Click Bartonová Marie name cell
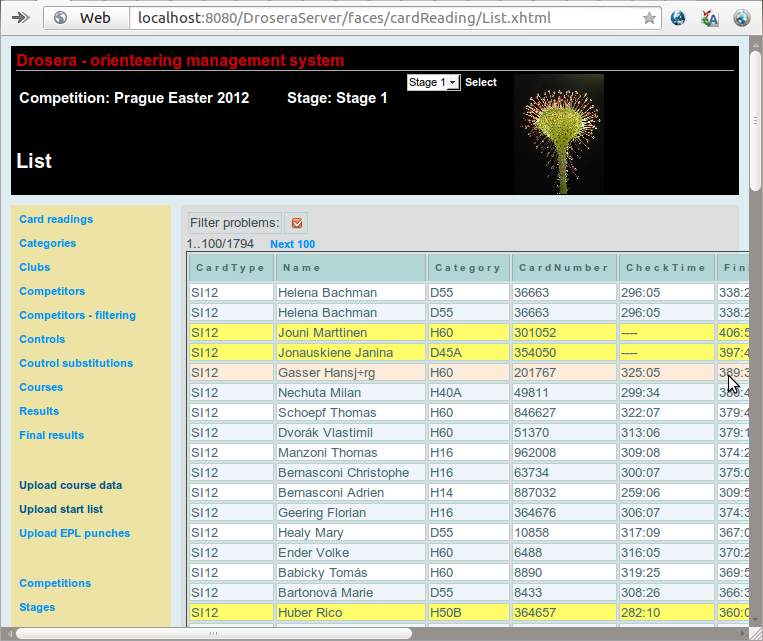The image size is (763, 641). click(350, 592)
